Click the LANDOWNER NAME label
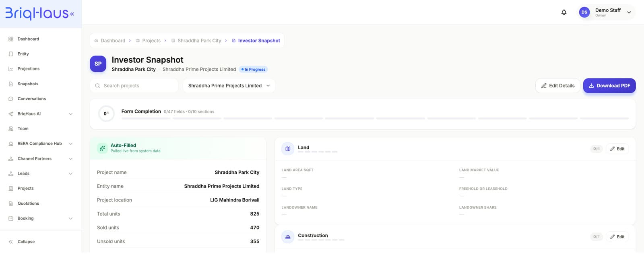 point(299,208)
